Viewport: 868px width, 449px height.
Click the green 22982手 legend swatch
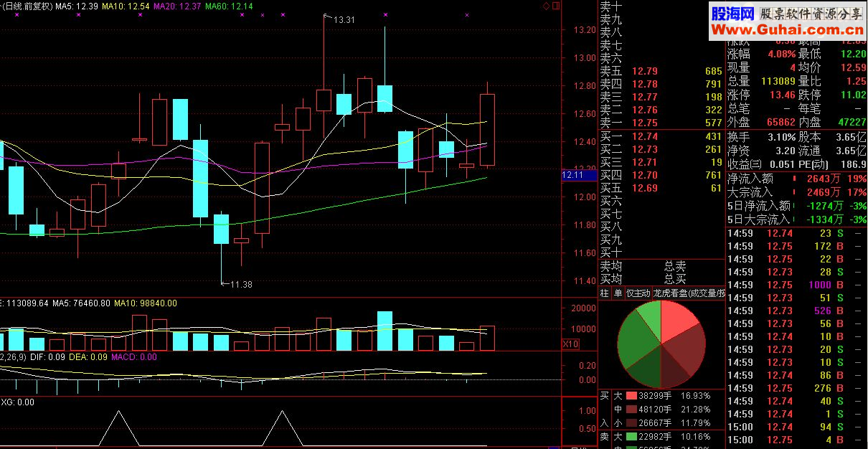[631, 437]
